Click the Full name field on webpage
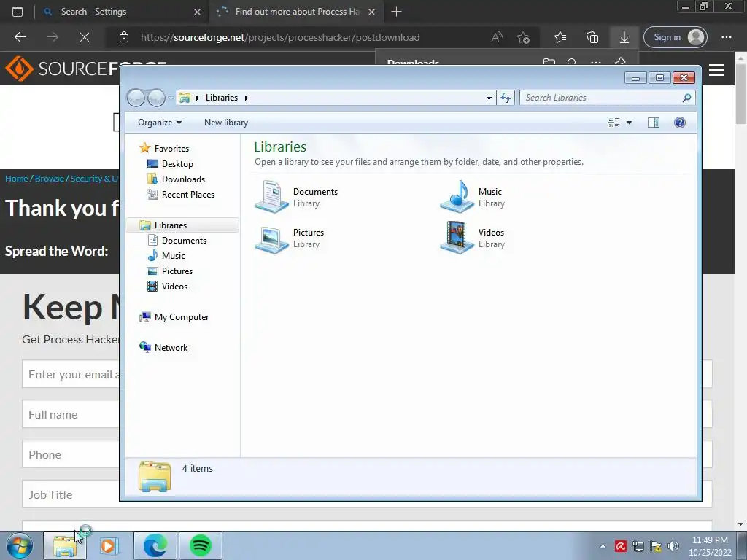Image resolution: width=747 pixels, height=560 pixels. click(71, 415)
